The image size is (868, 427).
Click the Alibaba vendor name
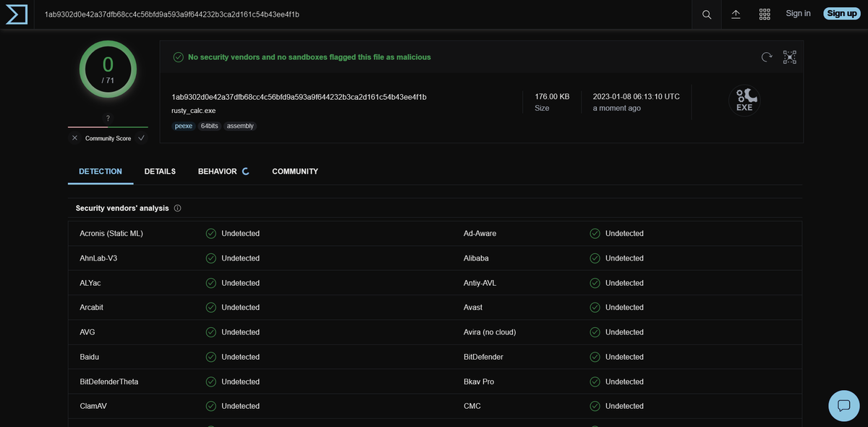[x=476, y=258]
